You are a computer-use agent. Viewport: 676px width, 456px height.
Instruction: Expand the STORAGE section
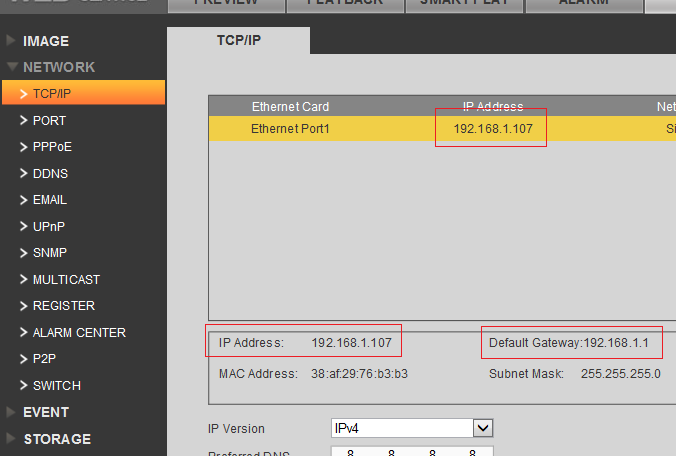(57, 439)
